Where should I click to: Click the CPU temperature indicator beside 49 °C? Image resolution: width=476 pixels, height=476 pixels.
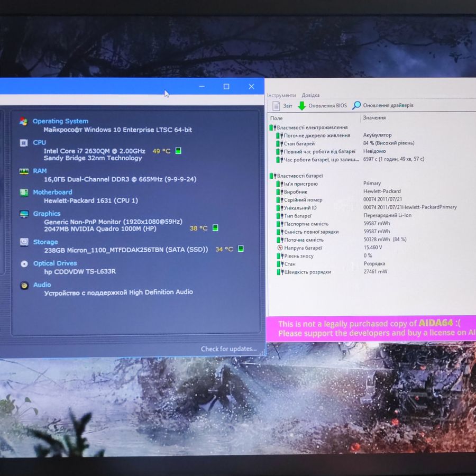point(179,151)
